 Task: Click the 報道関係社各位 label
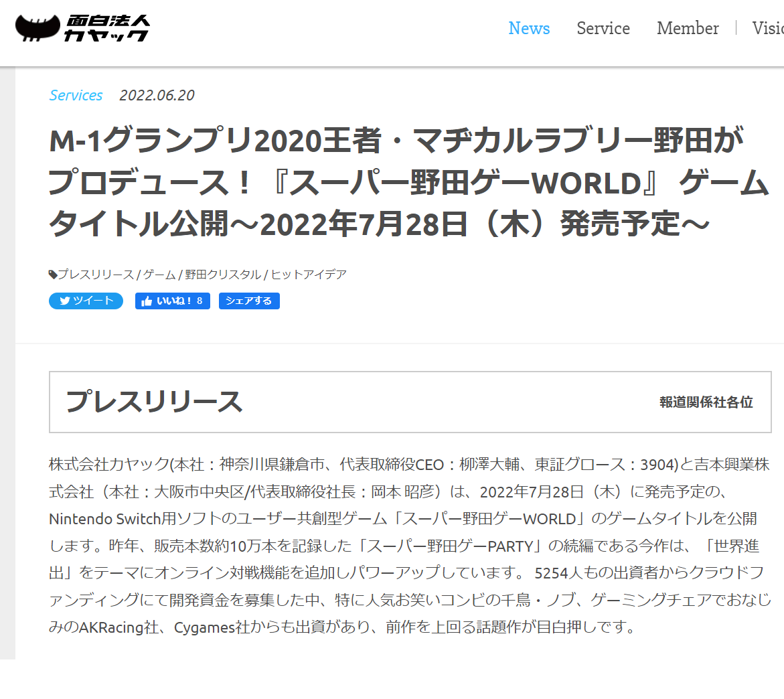point(706,402)
